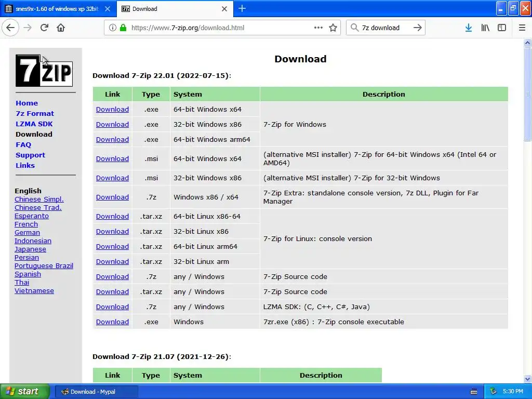Click the green padlock security icon
This screenshot has height=399, width=532.
click(x=123, y=28)
